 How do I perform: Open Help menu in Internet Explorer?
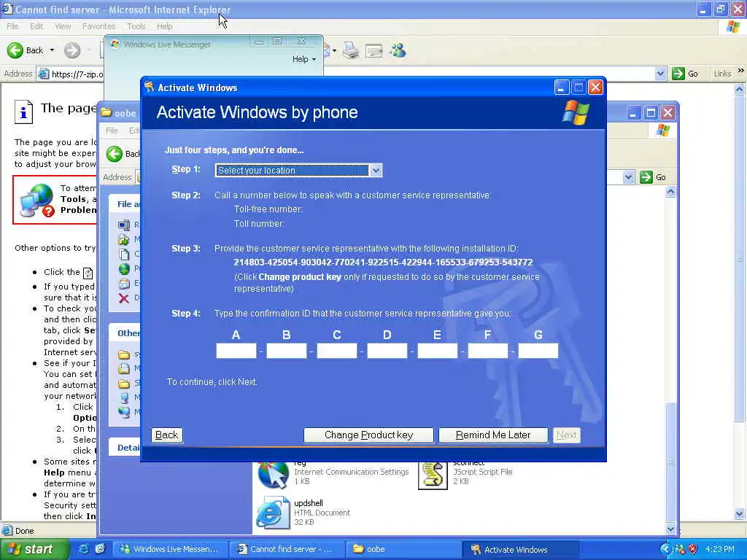click(164, 26)
